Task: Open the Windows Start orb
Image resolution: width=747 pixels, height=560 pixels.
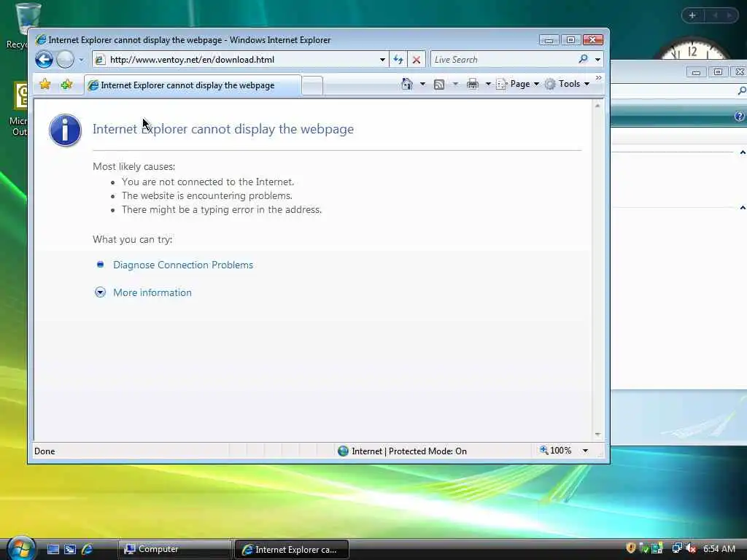Action: coord(20,548)
